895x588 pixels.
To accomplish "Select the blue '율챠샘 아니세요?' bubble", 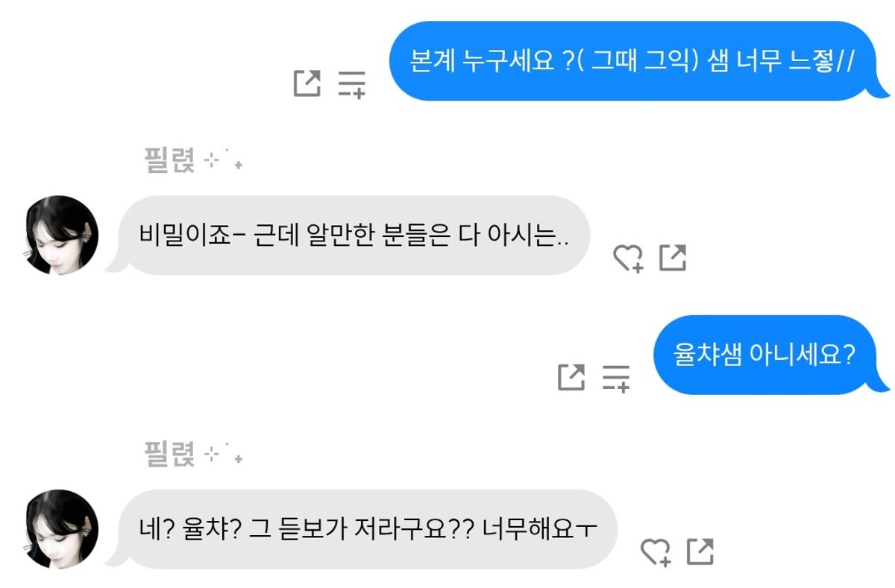I will tap(764, 355).
